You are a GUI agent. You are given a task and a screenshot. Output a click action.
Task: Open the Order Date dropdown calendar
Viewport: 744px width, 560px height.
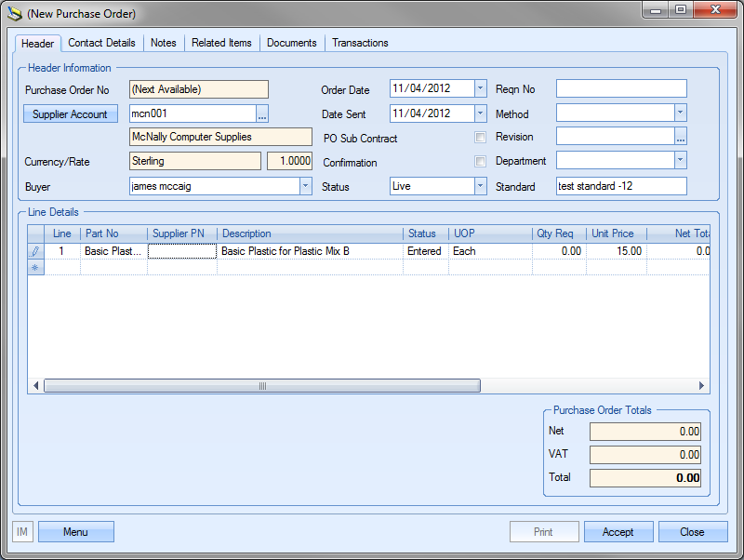point(480,89)
